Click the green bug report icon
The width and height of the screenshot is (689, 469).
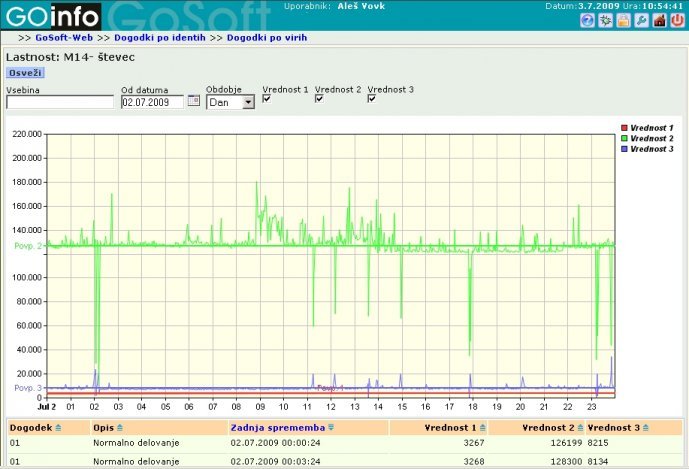point(605,20)
